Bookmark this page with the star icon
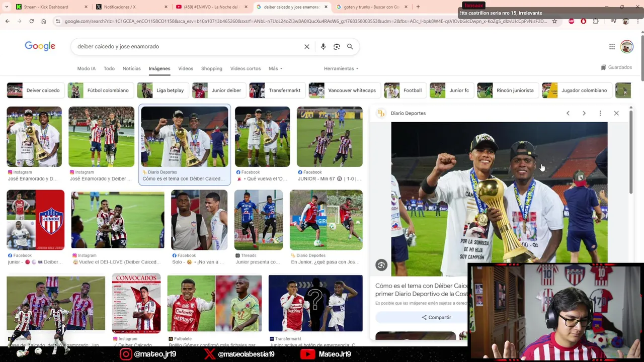644x362 pixels. 554,21
